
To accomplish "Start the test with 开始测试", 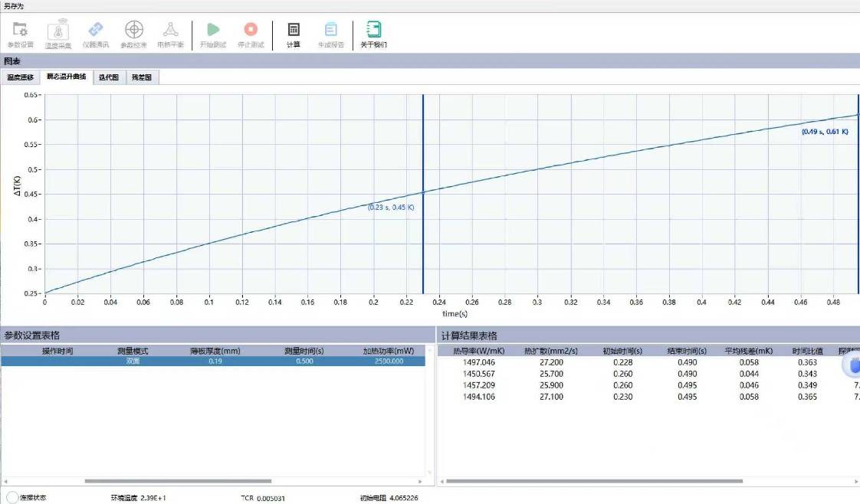I will [x=213, y=34].
